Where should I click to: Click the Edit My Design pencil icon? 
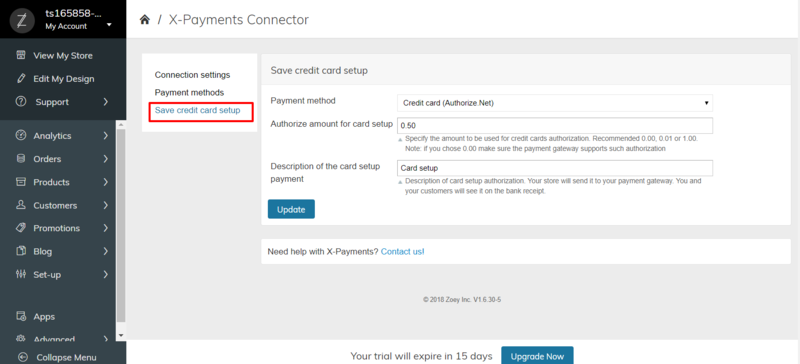[x=21, y=79]
